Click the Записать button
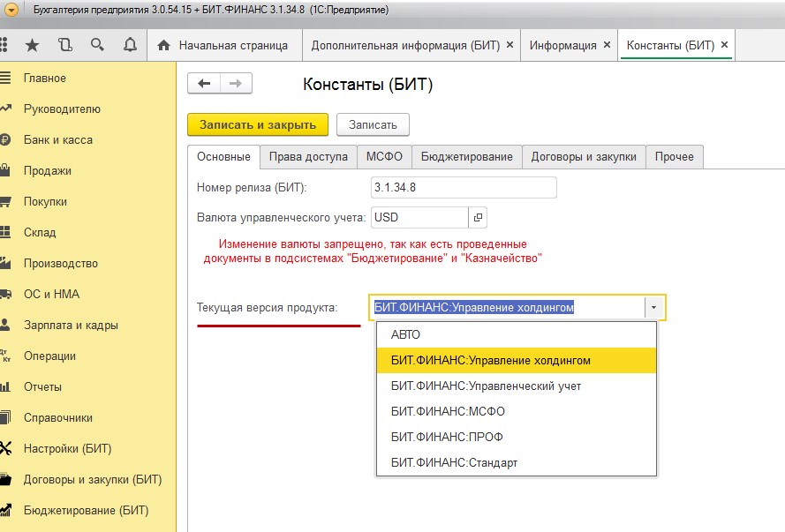The image size is (785, 532). [373, 124]
